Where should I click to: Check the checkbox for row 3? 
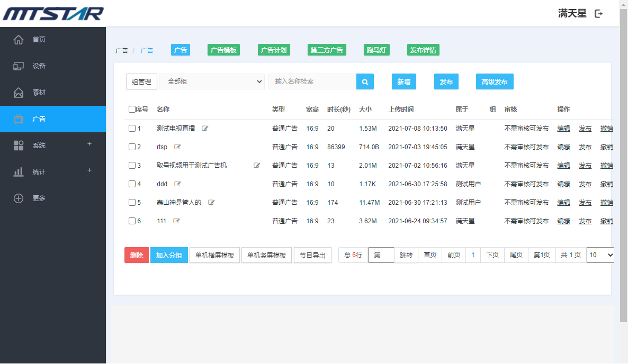click(132, 166)
